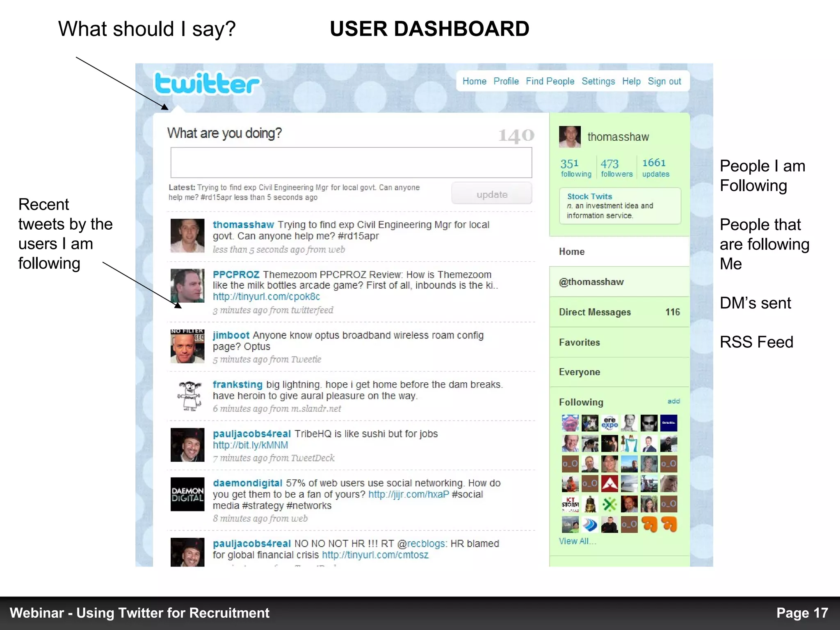The width and height of the screenshot is (840, 630).
Task: Click Sign out link
Action: point(664,81)
